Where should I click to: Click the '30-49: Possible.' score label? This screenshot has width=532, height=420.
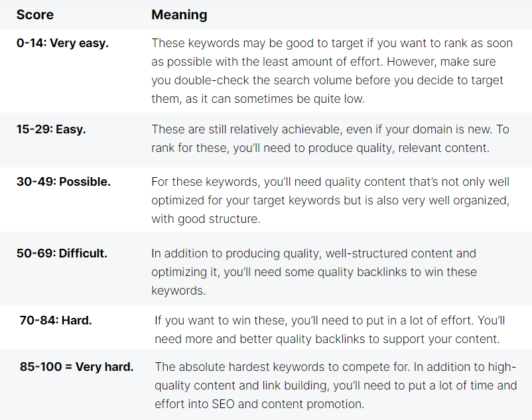(x=62, y=181)
